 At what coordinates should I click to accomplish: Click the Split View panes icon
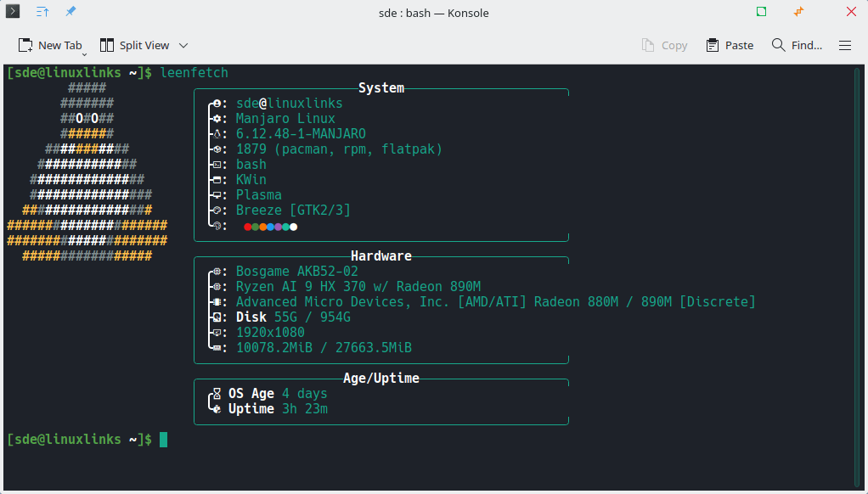point(106,45)
